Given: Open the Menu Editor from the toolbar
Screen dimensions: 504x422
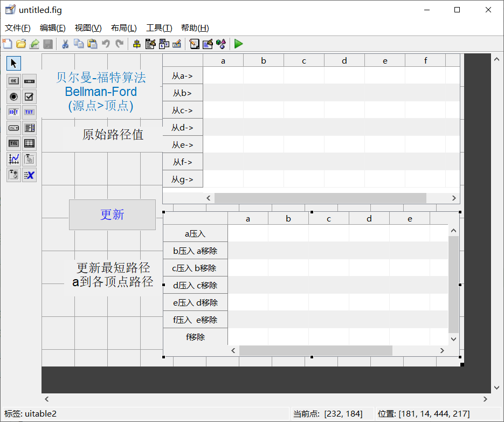Looking at the screenshot, I should pos(150,44).
